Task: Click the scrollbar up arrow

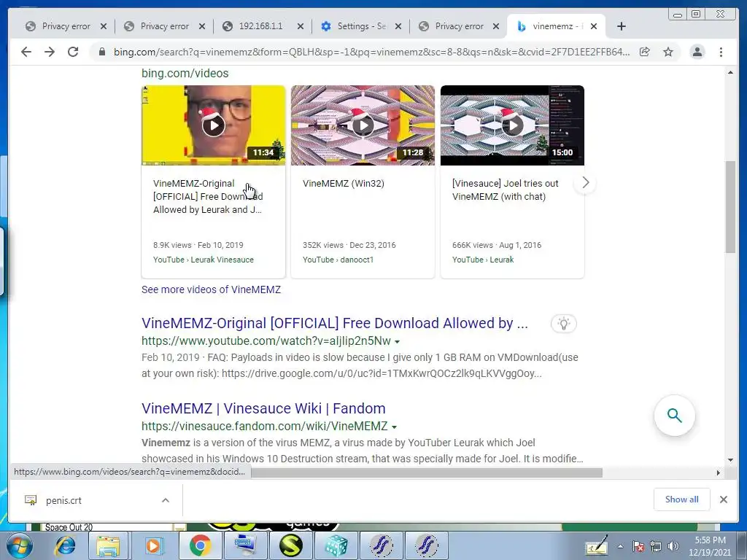Action: coord(730,72)
